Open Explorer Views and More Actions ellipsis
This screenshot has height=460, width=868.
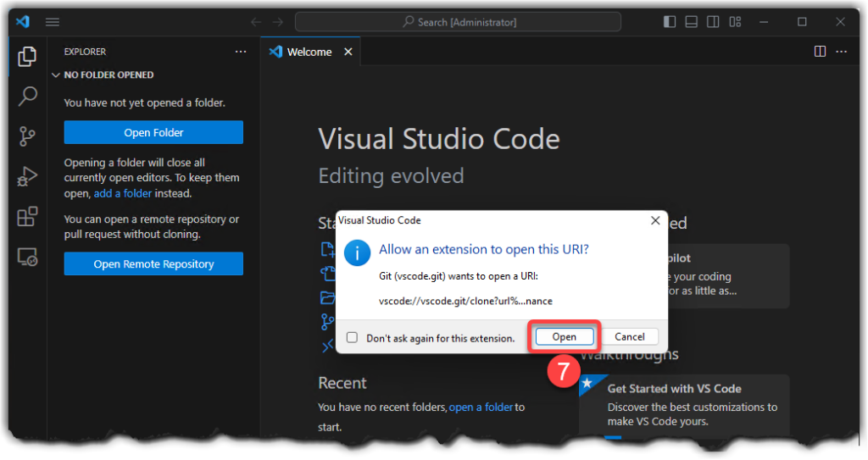point(240,52)
